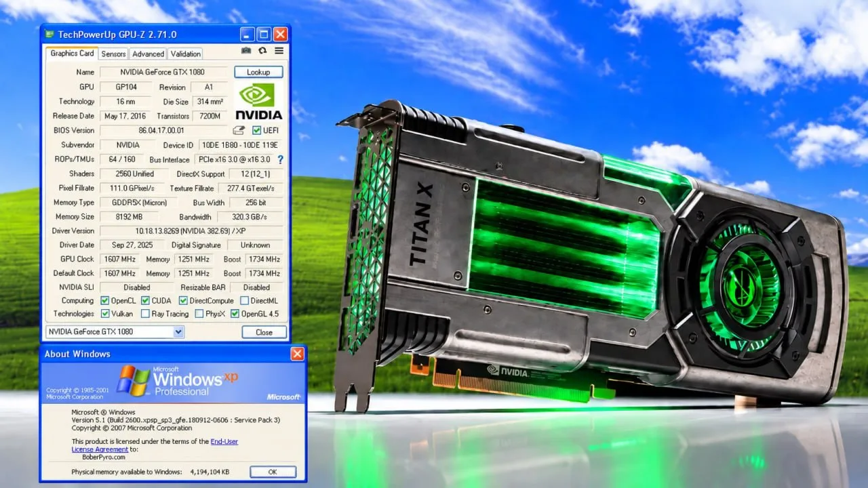Image resolution: width=868 pixels, height=488 pixels.
Task: Open the Advanced tab
Action: [148, 54]
